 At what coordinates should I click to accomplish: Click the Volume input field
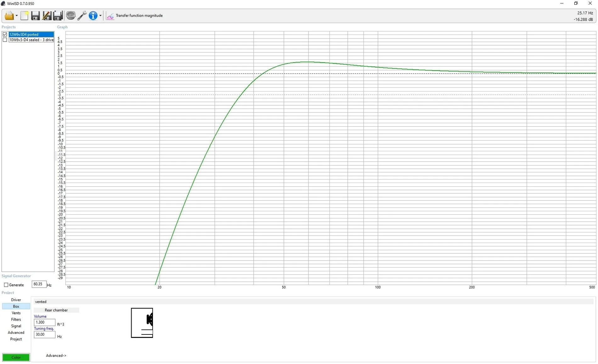44,323
